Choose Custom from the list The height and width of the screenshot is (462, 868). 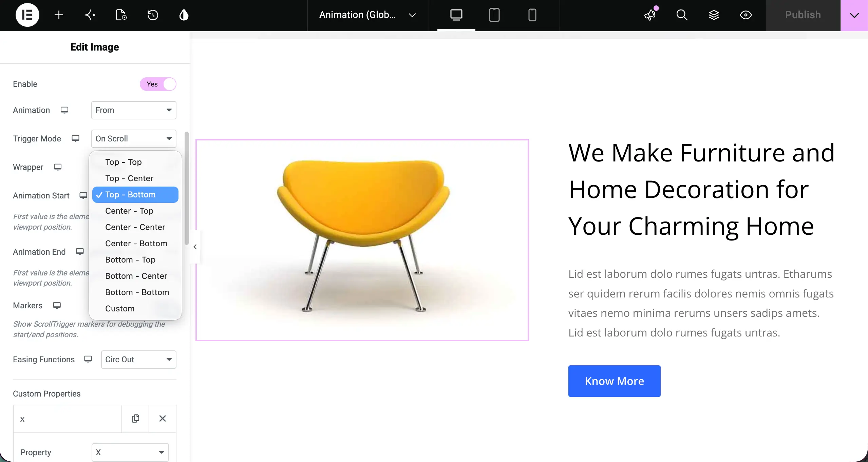click(120, 309)
